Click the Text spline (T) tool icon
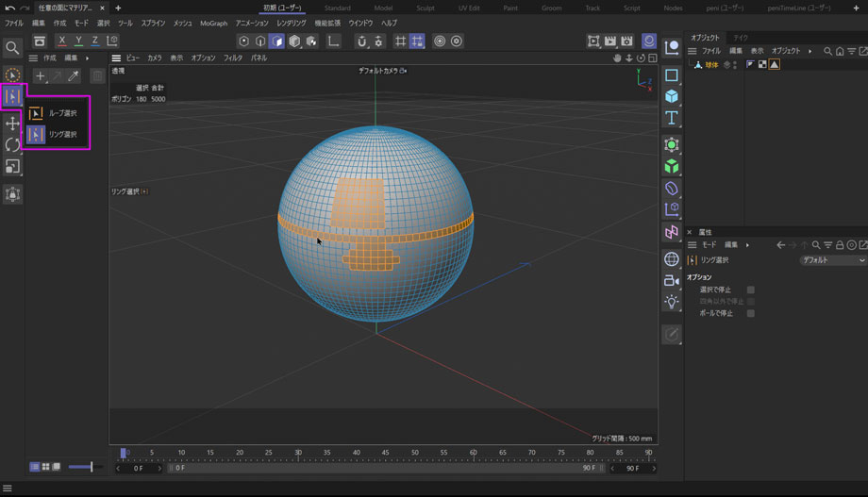The height and width of the screenshot is (497, 868). click(672, 118)
